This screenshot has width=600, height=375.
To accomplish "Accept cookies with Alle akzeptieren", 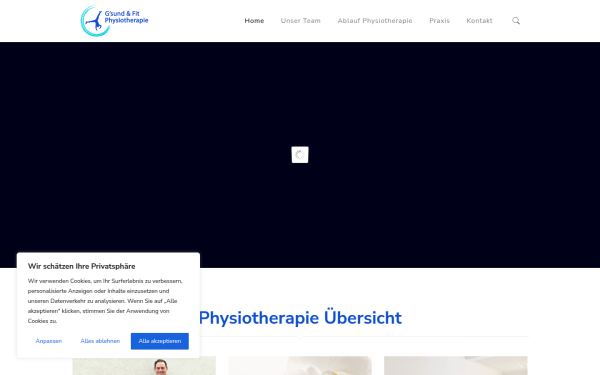I will coord(160,341).
